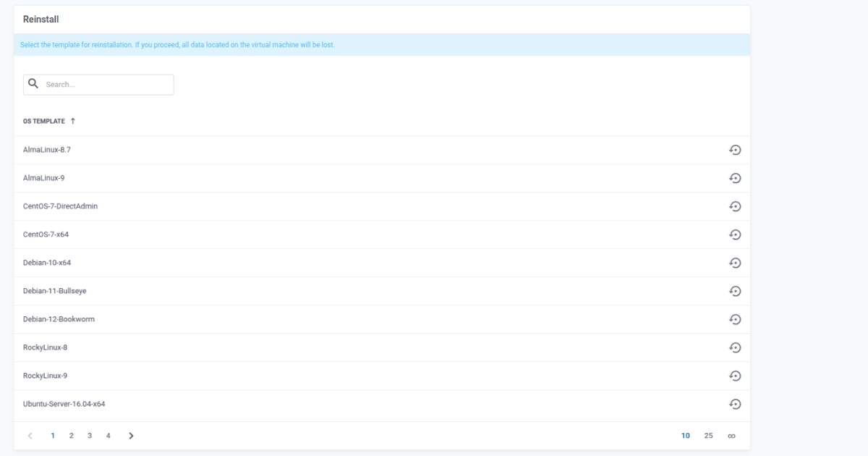The width and height of the screenshot is (868, 456).
Task: Show all templates with the infinity option
Action: pyautogui.click(x=731, y=436)
